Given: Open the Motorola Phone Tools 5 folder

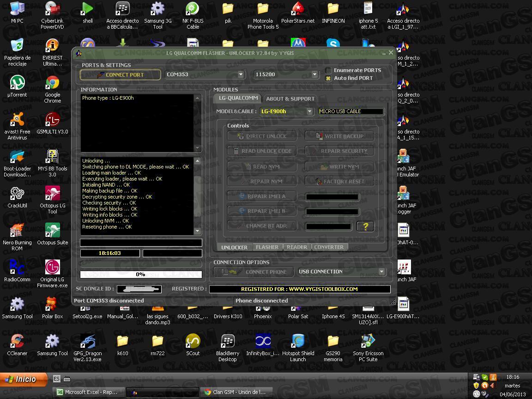Looking at the screenshot, I should coord(263,15).
